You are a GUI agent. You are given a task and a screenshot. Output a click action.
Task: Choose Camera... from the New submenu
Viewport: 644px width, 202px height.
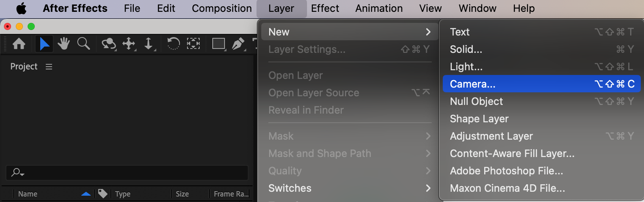click(541, 84)
